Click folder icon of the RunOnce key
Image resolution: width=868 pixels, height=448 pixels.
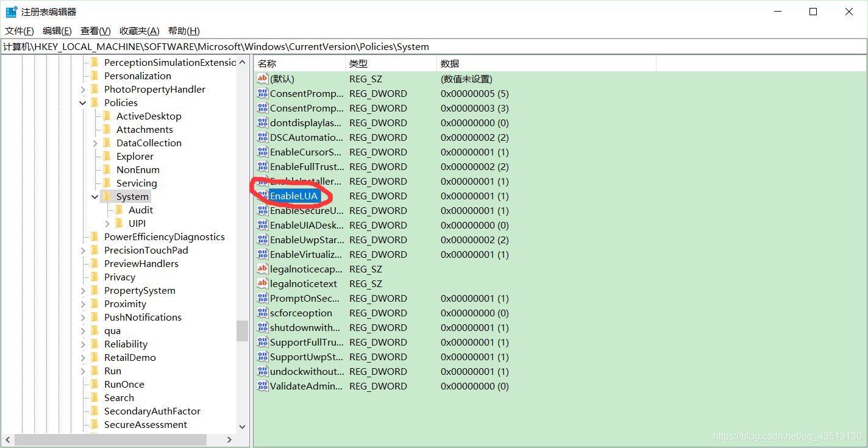pyautogui.click(x=94, y=384)
